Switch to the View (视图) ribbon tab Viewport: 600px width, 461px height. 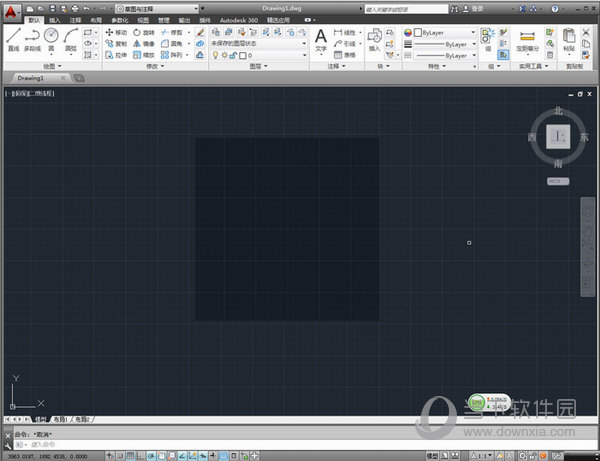143,20
